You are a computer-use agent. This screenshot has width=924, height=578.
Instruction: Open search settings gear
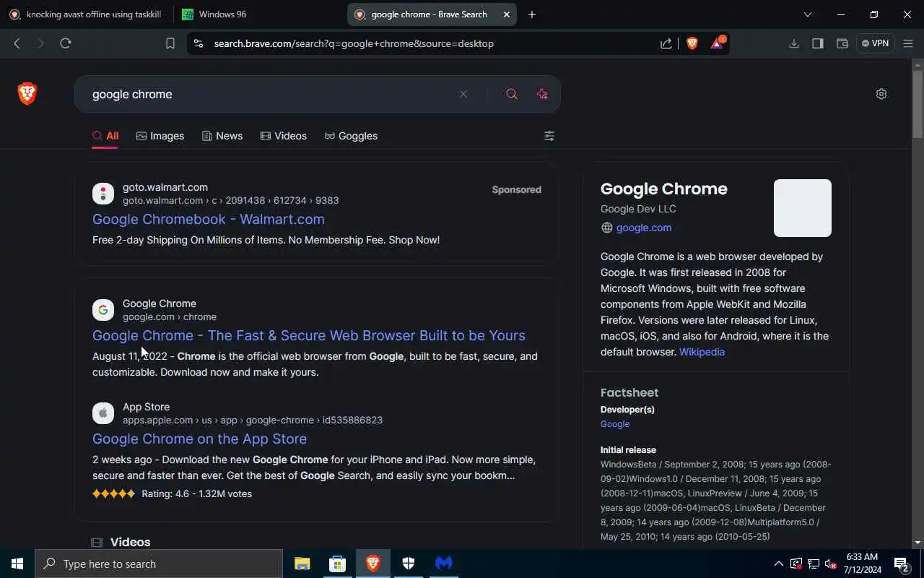[881, 94]
